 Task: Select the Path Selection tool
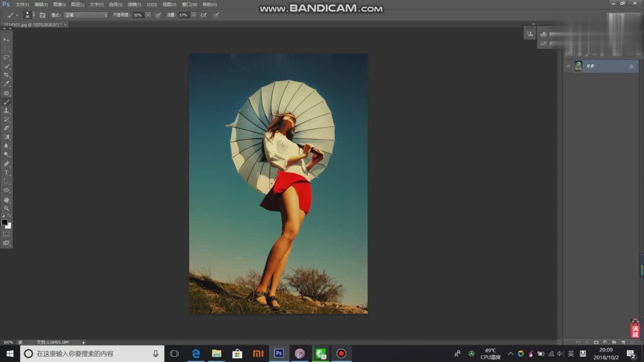point(7,182)
